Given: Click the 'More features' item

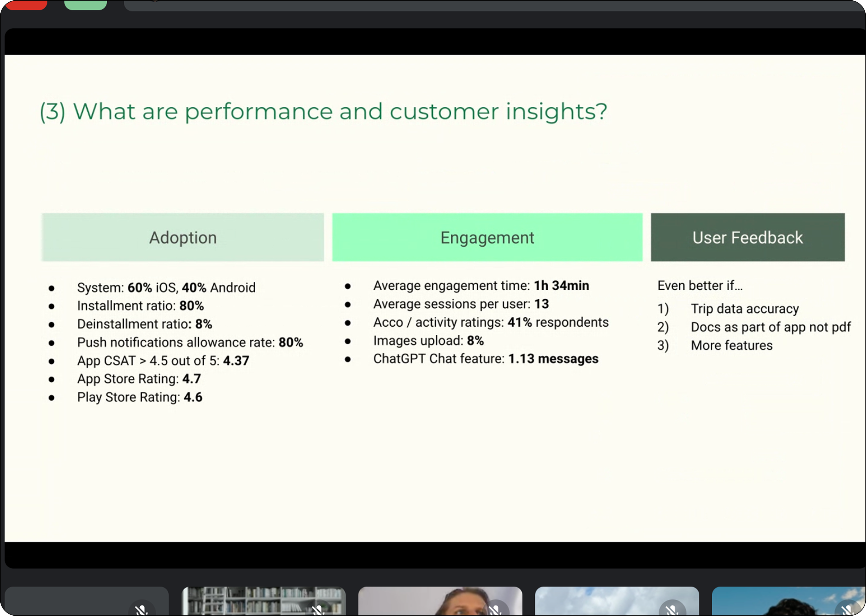Looking at the screenshot, I should click(732, 345).
